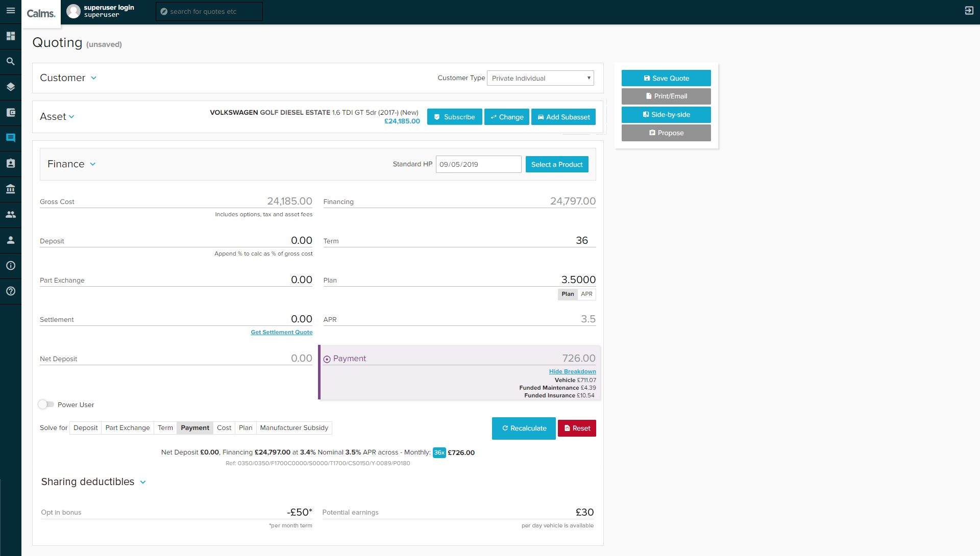Click the Standard HP date field
980x556 pixels.
tap(478, 164)
